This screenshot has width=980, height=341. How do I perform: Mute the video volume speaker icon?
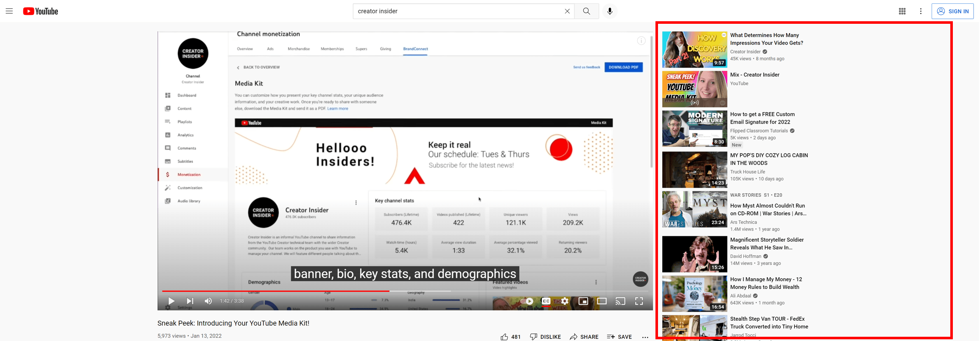point(208,301)
